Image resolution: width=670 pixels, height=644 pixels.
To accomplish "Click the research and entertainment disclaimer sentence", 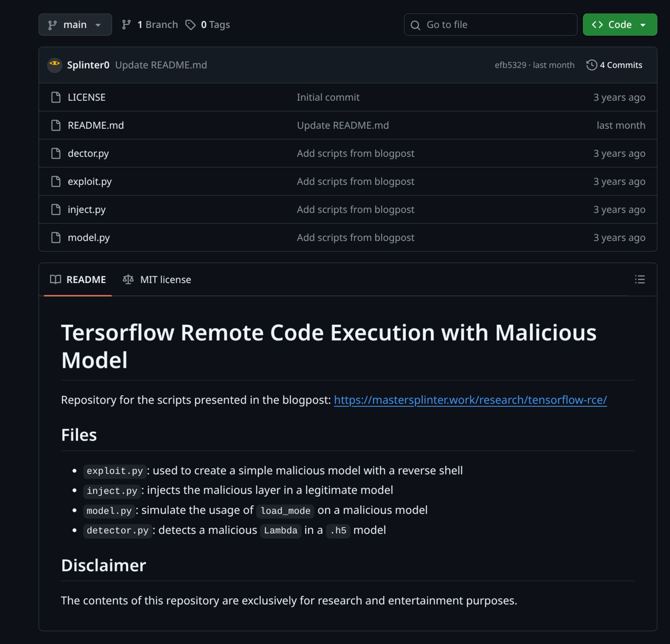I will tap(289, 601).
